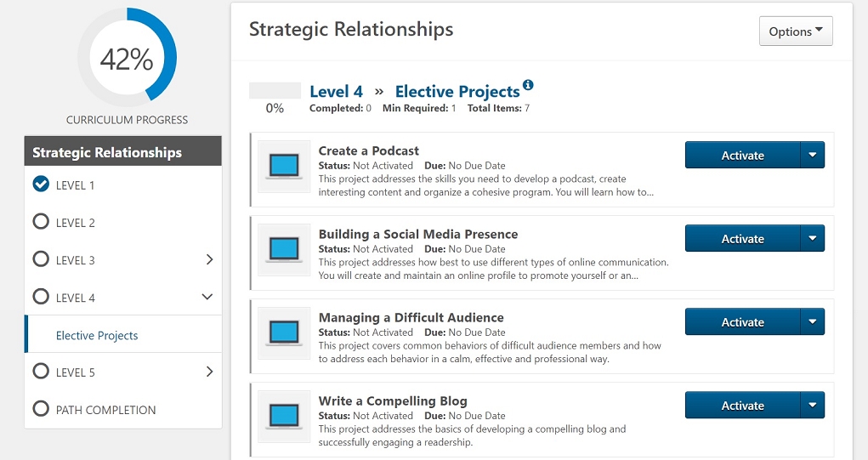Click the Create a Podcast laptop icon

284,166
